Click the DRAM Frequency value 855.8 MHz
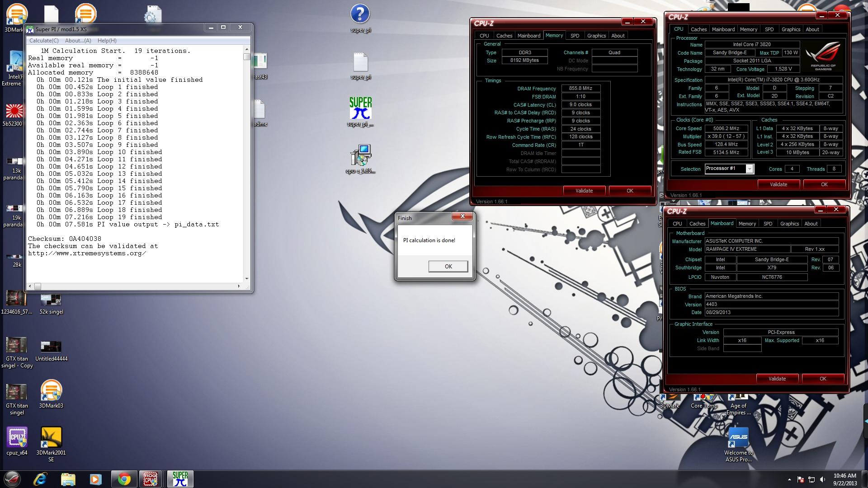The image size is (868, 488). coord(580,89)
